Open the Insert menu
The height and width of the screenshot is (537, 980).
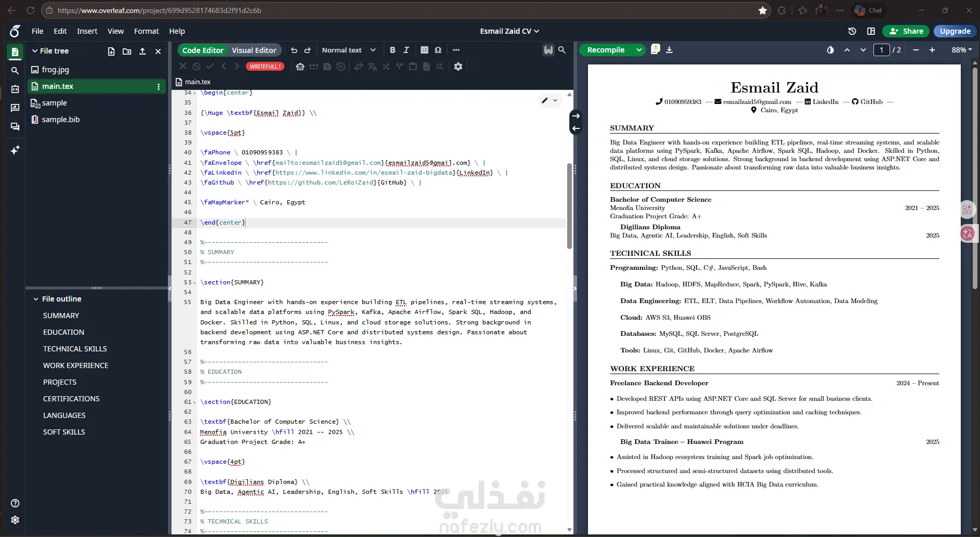point(87,31)
